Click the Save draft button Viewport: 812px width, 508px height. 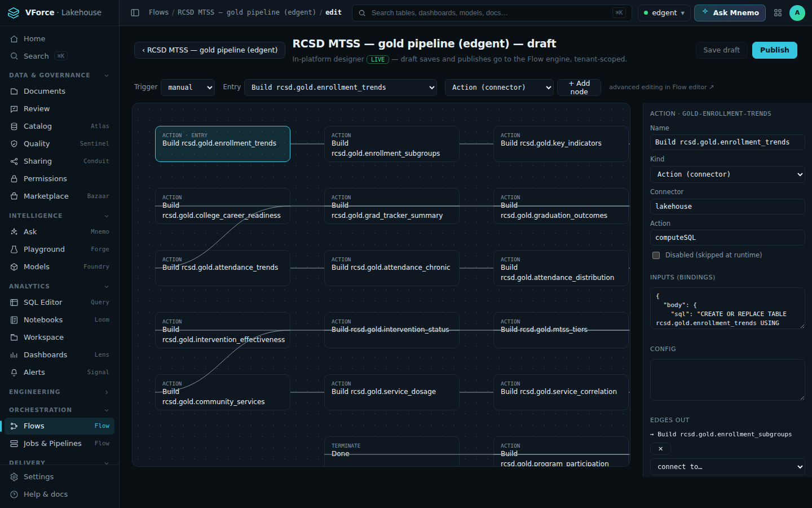click(721, 50)
